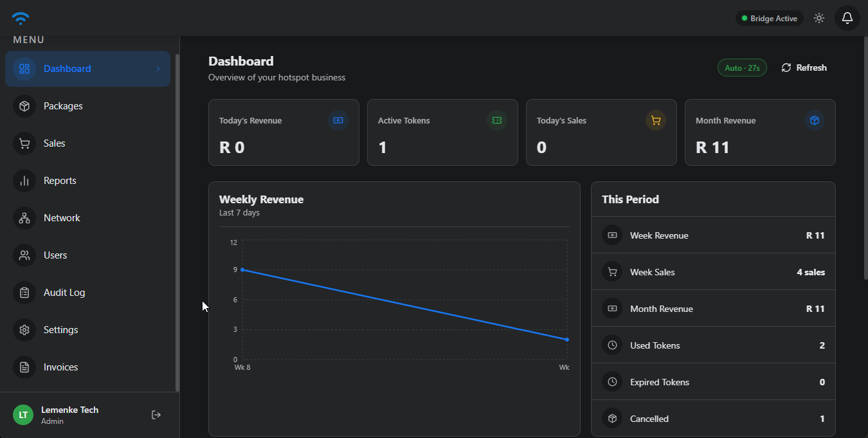868x438 pixels.
Task: Toggle the Auto refresh countdown badge
Action: 742,68
